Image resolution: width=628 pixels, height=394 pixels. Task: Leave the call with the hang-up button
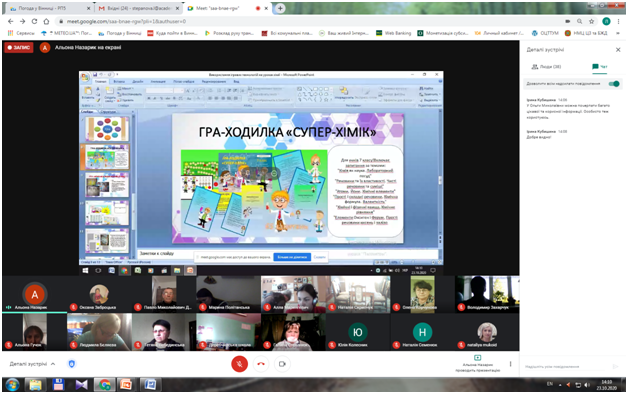261,364
